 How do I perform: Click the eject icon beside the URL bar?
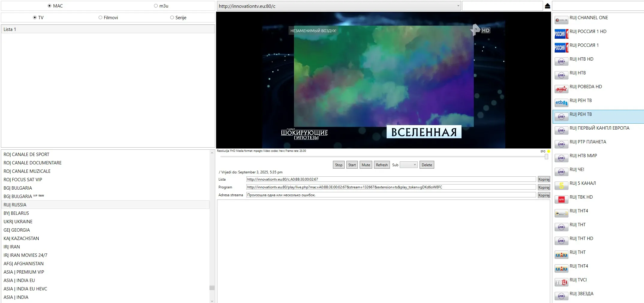coord(548,6)
